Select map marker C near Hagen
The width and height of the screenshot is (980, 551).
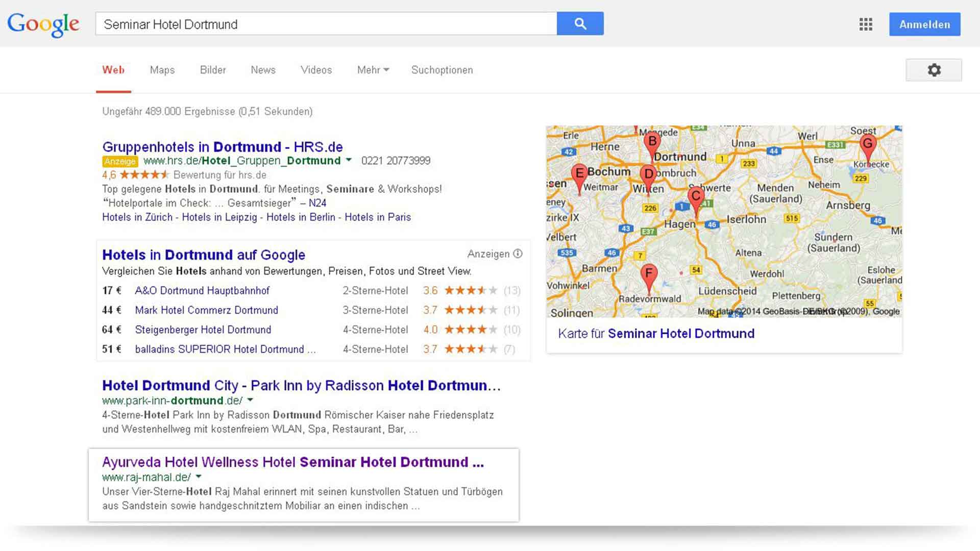tap(696, 197)
